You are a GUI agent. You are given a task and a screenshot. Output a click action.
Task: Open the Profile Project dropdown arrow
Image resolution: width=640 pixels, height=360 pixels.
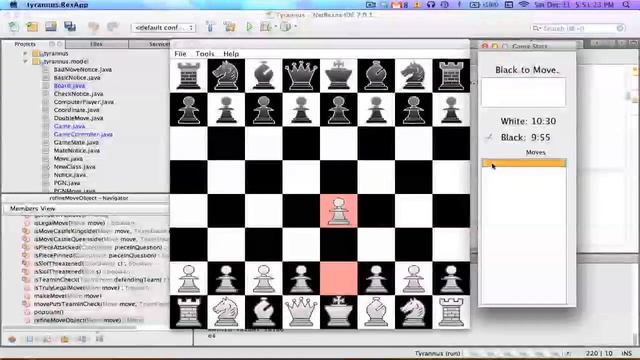tap(295, 27)
